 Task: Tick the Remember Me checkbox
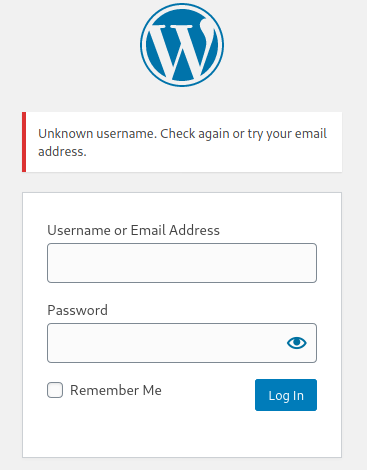55,390
